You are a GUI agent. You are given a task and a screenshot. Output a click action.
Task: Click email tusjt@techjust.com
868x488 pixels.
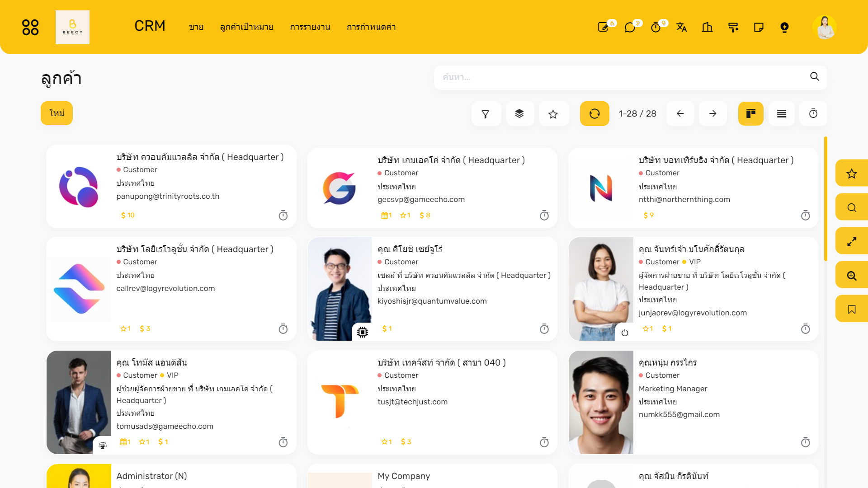click(x=413, y=402)
